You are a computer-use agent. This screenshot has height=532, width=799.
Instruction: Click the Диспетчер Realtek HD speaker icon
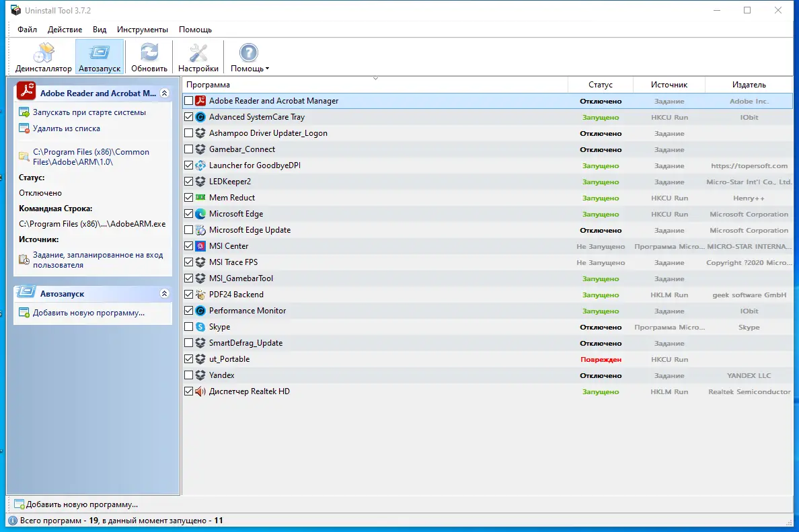201,391
